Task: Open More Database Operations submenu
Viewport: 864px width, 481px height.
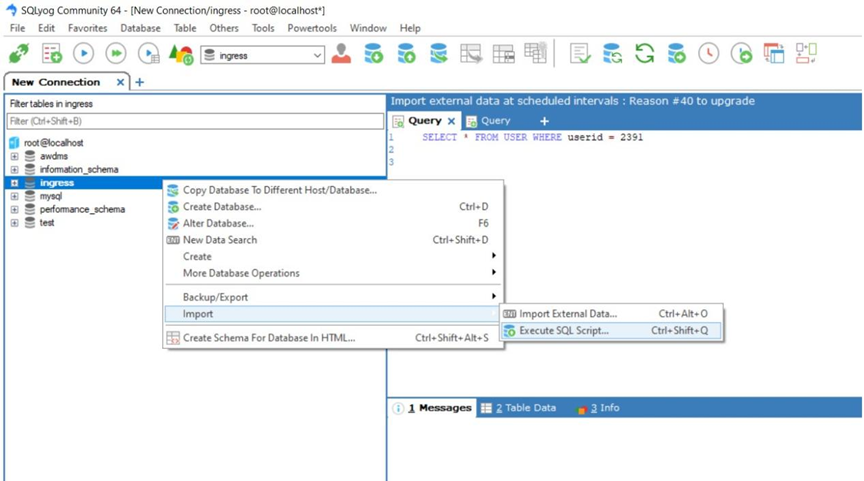Action: coord(334,273)
